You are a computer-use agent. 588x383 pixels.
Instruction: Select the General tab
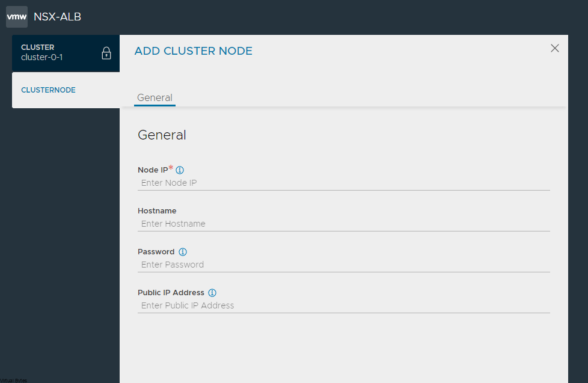tap(155, 98)
